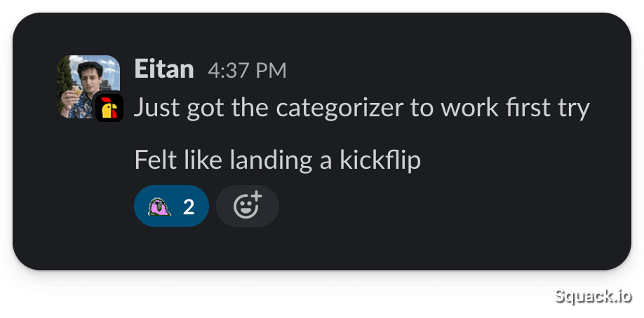
Task: Click the Squack.io watermark link
Action: pos(592,296)
